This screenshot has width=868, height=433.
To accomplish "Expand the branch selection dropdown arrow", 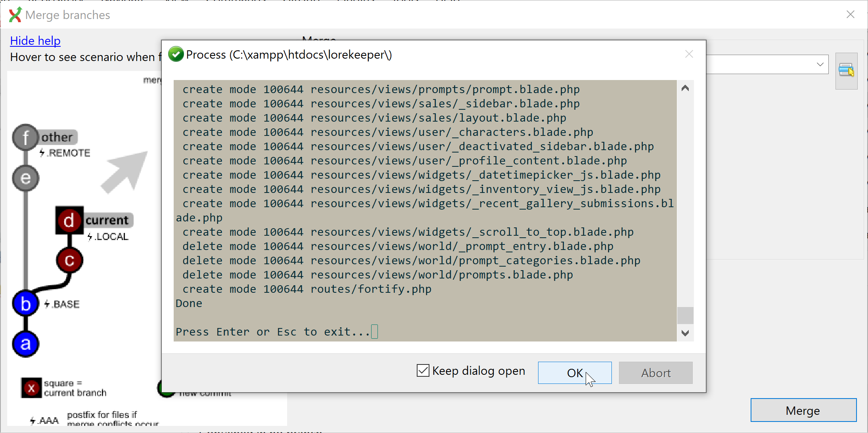I will (820, 65).
